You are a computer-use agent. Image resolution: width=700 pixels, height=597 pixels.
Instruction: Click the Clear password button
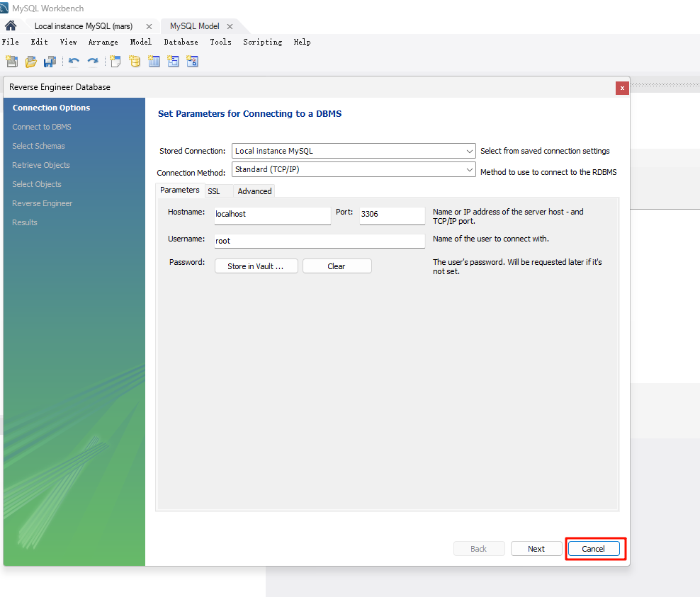click(x=337, y=266)
